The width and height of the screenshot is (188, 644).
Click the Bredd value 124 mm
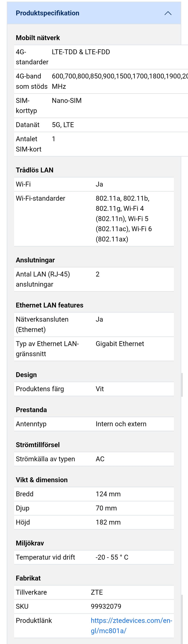coord(108,494)
